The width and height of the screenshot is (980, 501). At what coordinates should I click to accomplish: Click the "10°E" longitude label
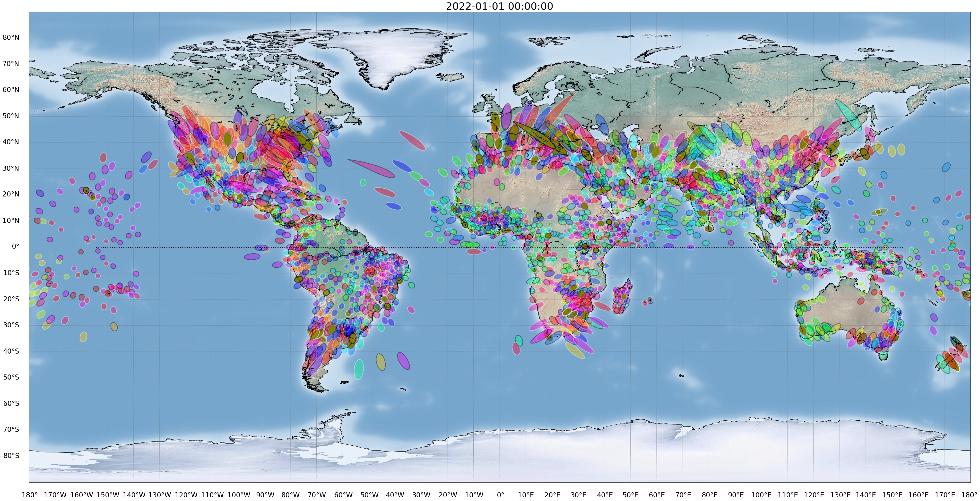526,495
